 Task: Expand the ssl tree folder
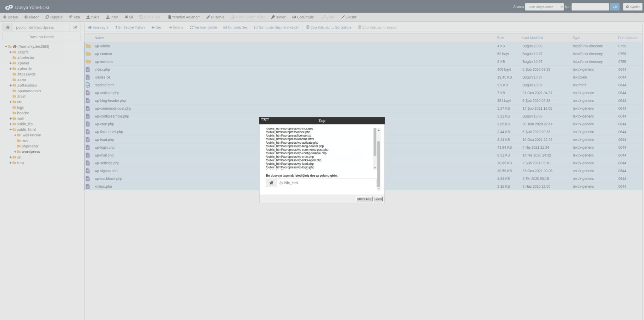click(10, 157)
